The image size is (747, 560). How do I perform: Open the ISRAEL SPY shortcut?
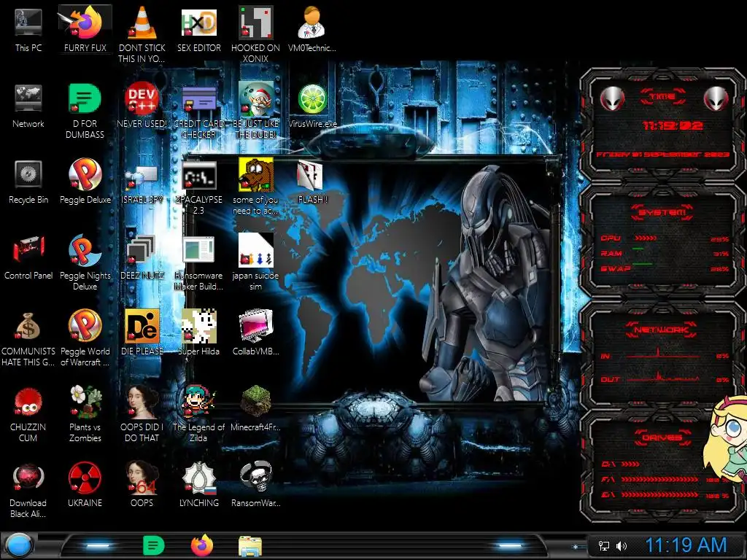click(142, 177)
